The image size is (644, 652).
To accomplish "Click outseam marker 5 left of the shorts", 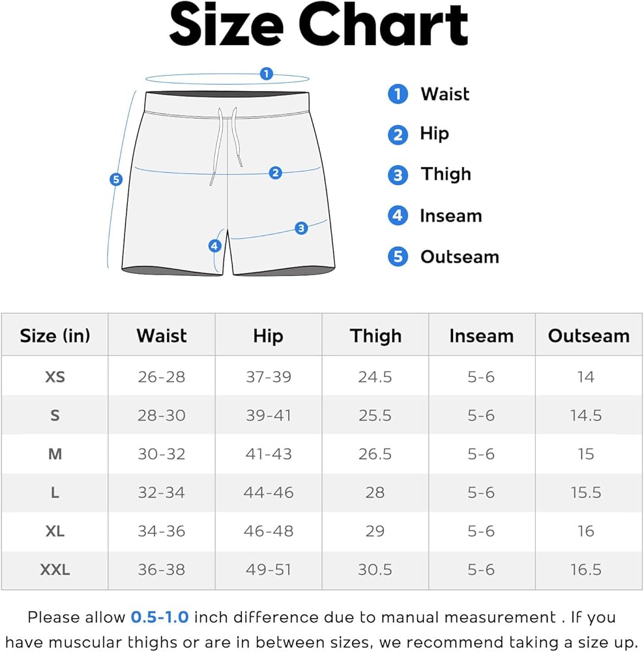I will [116, 179].
